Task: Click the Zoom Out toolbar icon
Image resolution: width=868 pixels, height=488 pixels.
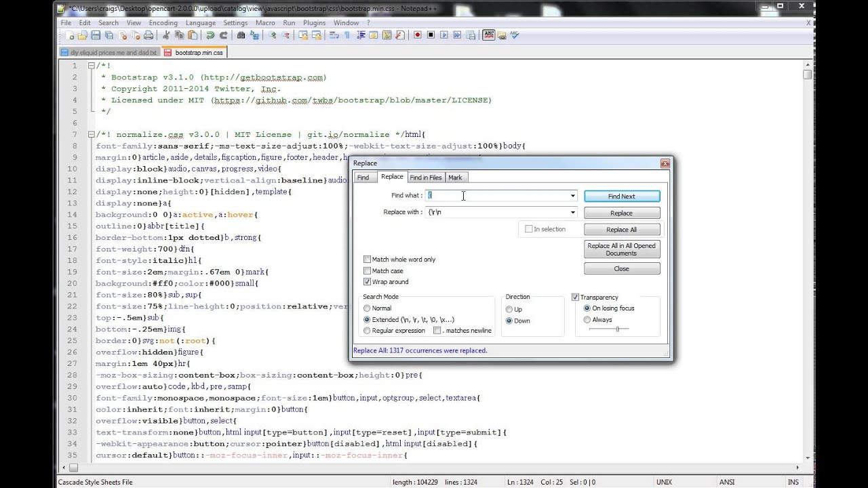Action: 286,35
